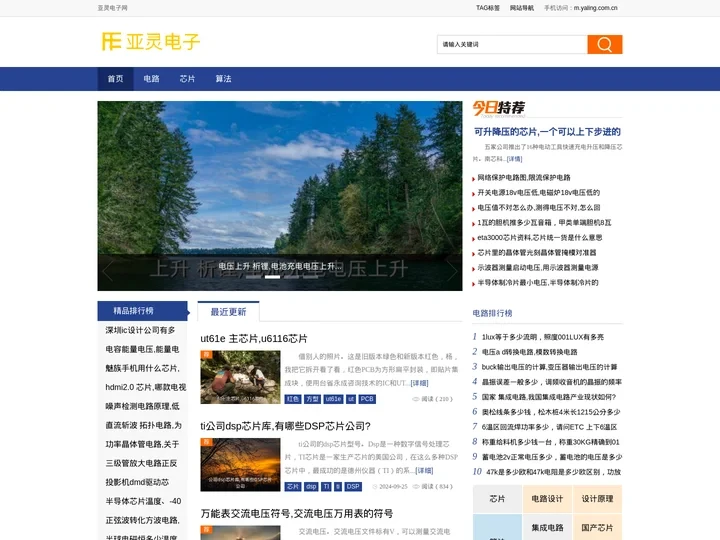Click the orange search magnifier button
The height and width of the screenshot is (540, 720).
pyautogui.click(x=605, y=45)
